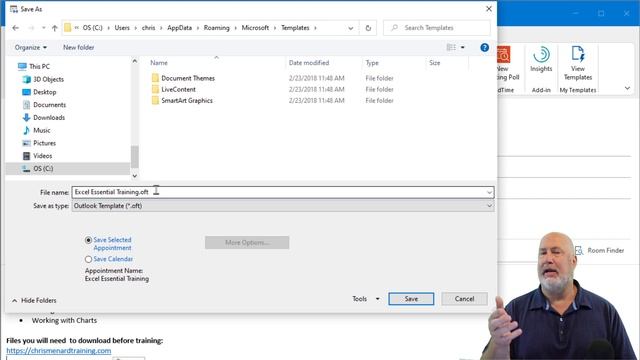Sort files by Type column
640x360 pixels.
pyautogui.click(x=372, y=63)
